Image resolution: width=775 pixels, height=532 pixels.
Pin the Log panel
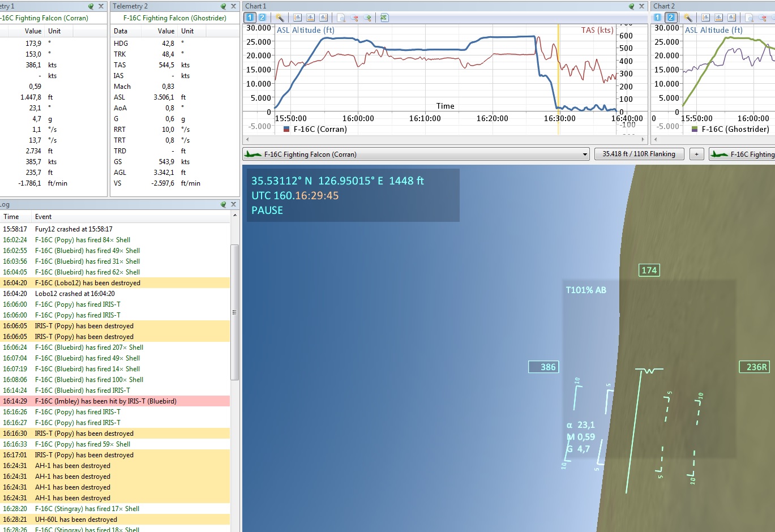[x=224, y=204]
